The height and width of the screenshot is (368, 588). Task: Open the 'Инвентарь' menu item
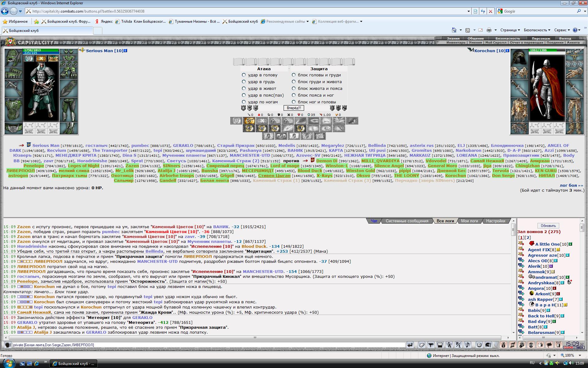pos(456,43)
